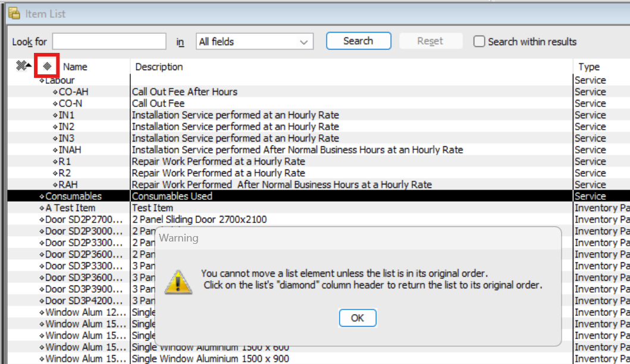Select the R1 item
The height and width of the screenshot is (364, 630).
pos(65,162)
